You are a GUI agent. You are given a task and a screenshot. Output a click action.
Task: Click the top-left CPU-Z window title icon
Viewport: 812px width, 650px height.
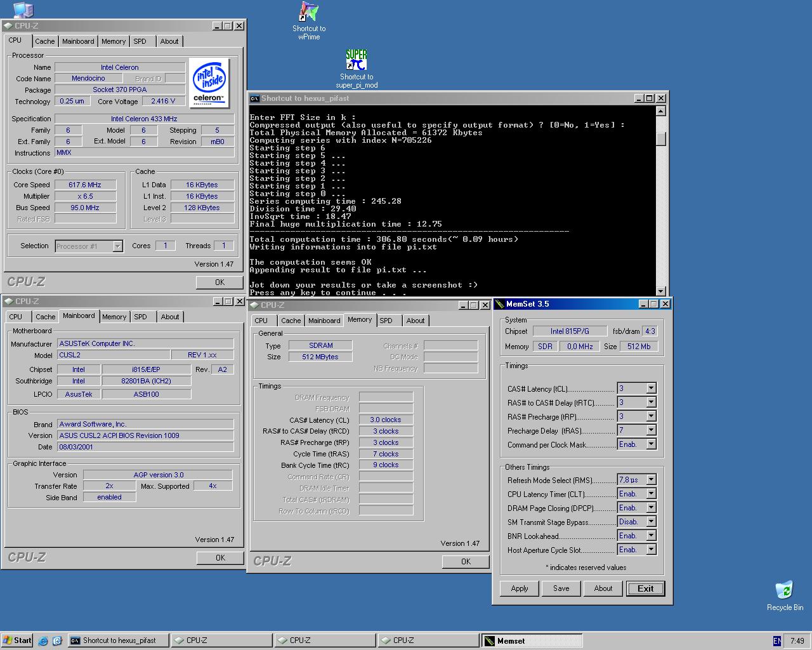[8, 26]
